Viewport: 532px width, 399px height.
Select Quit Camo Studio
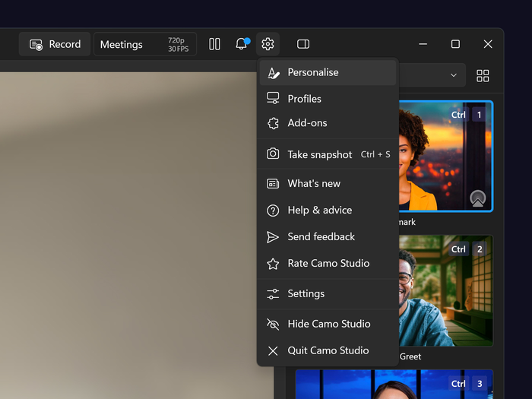[x=328, y=350]
